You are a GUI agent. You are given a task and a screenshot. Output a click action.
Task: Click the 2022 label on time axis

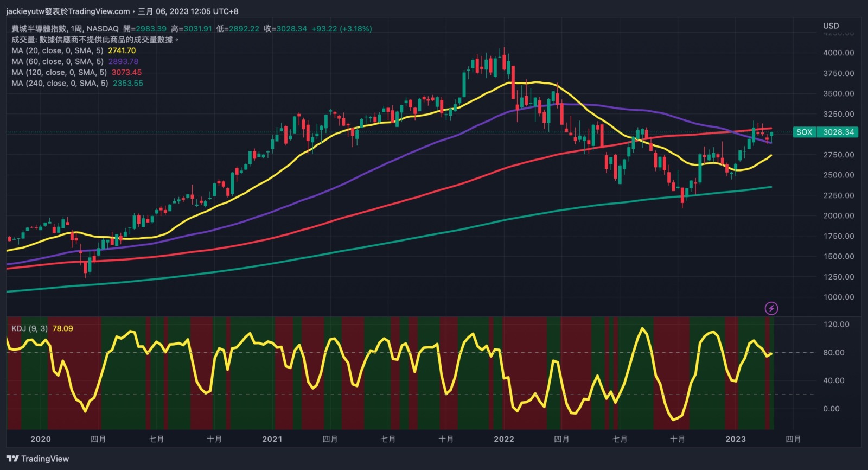click(503, 439)
